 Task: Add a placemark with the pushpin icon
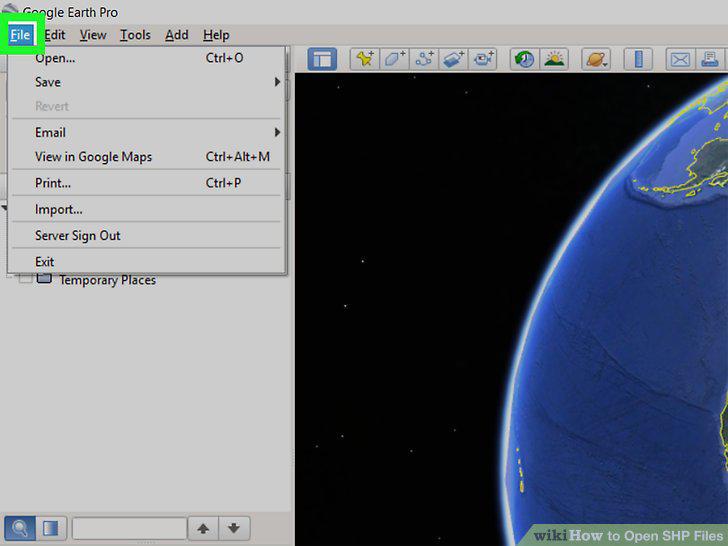(x=364, y=59)
